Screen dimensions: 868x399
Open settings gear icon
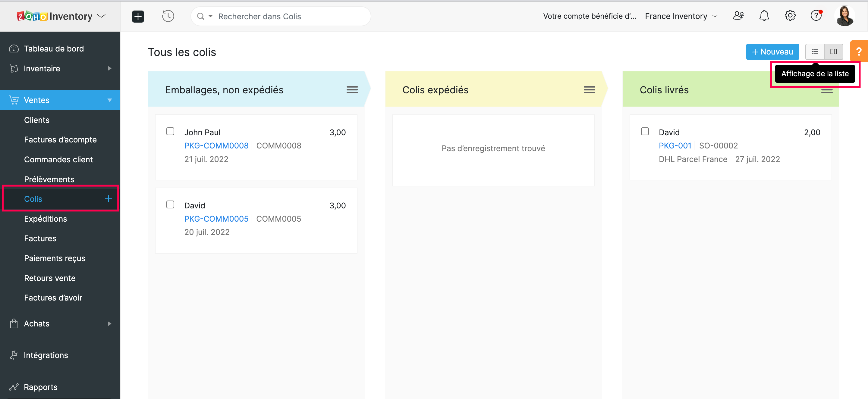(x=790, y=16)
